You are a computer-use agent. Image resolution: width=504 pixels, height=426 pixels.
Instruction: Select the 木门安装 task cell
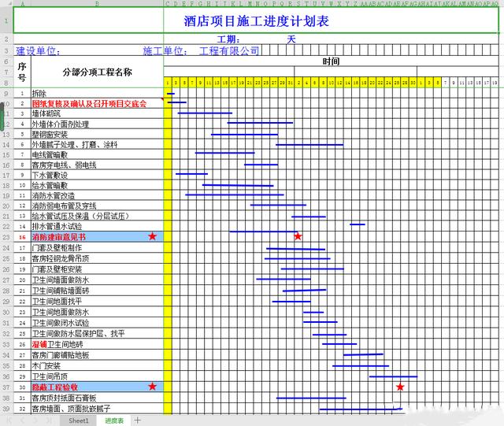point(98,366)
